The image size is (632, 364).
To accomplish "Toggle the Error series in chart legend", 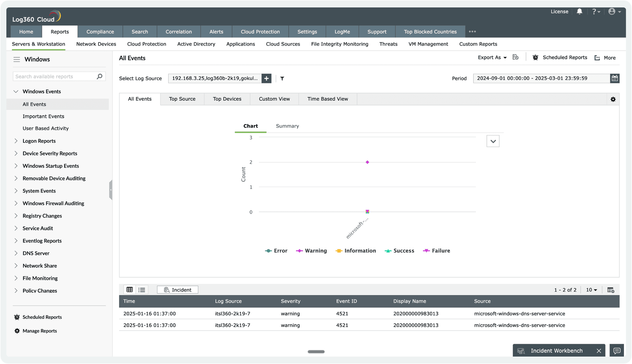I will [276, 251].
